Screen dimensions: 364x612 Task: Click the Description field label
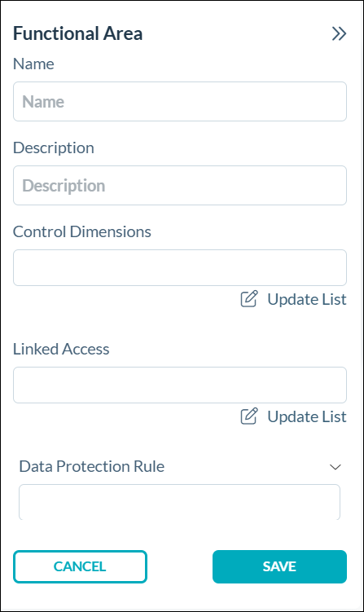pyautogui.click(x=54, y=148)
